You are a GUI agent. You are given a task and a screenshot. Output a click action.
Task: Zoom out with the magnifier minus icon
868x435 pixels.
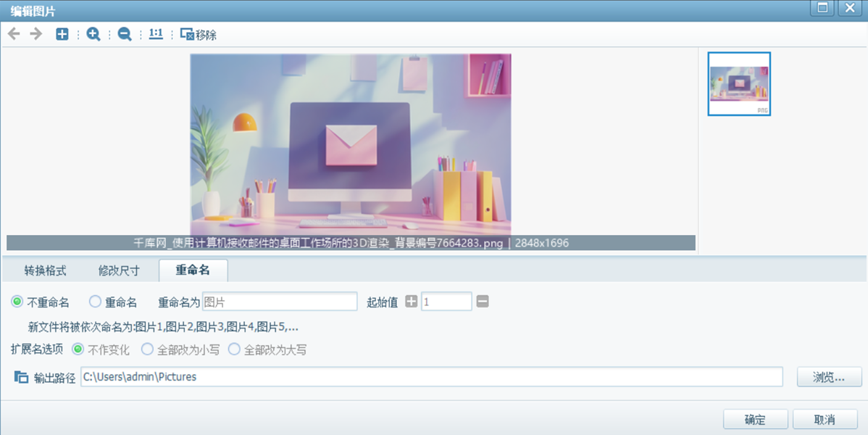pos(125,34)
